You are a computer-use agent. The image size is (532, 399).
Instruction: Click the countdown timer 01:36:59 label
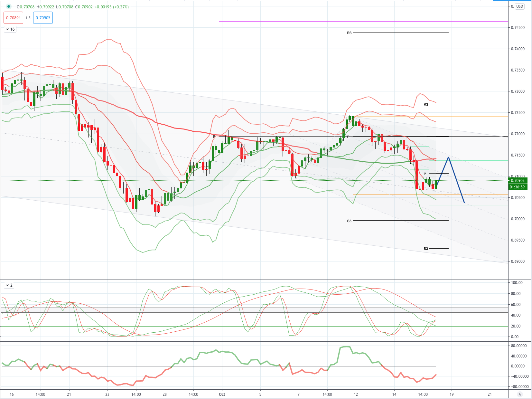[518, 187]
